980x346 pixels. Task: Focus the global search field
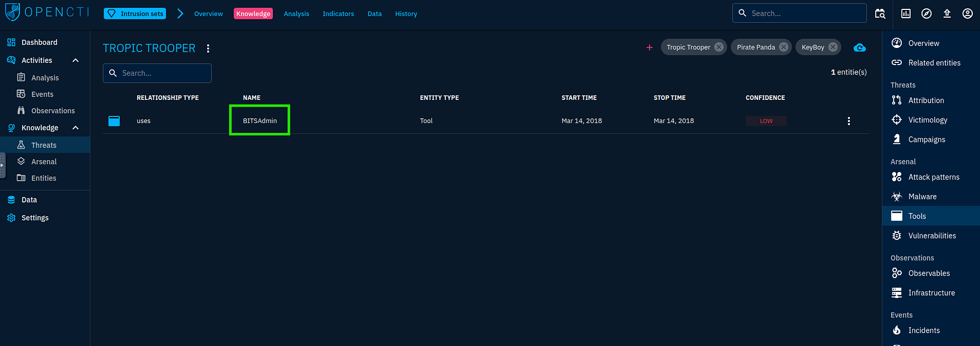click(799, 13)
